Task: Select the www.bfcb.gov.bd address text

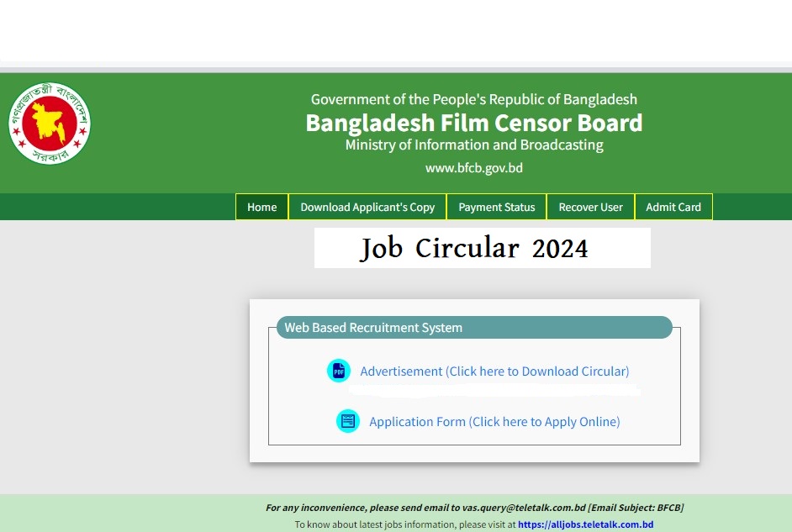Action: point(473,167)
